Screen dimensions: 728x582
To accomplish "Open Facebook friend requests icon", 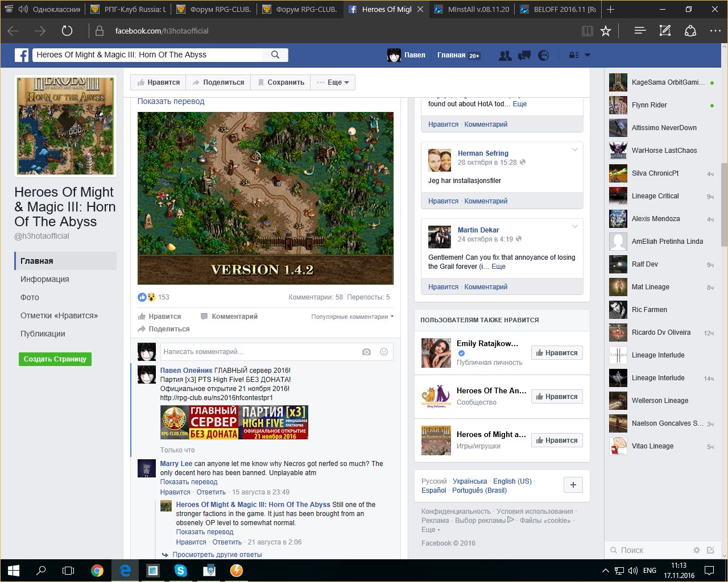I will point(504,55).
